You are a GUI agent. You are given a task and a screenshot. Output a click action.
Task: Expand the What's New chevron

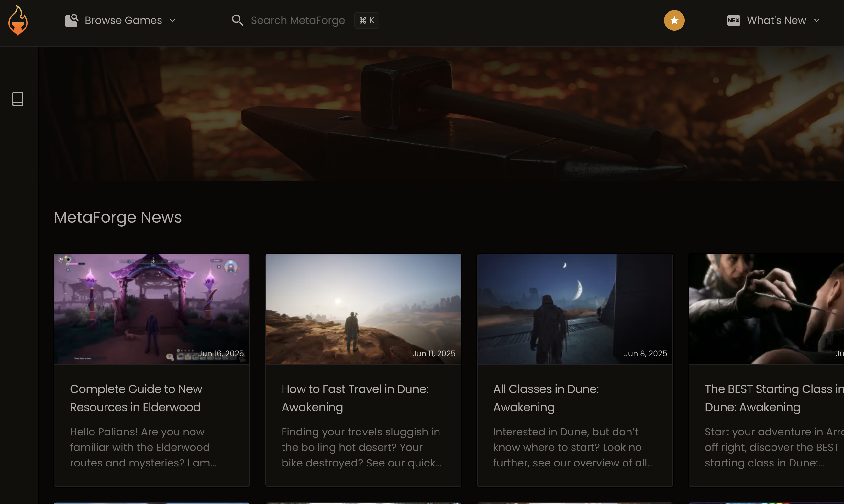(x=817, y=21)
